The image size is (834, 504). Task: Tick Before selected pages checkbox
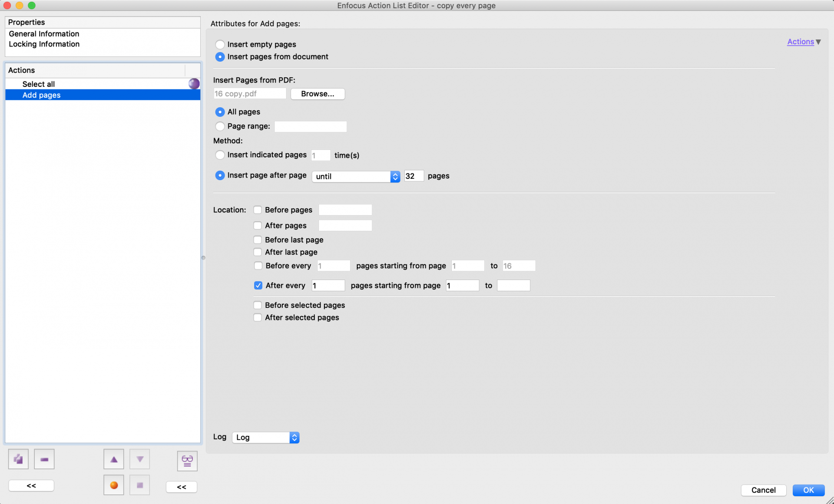(258, 305)
